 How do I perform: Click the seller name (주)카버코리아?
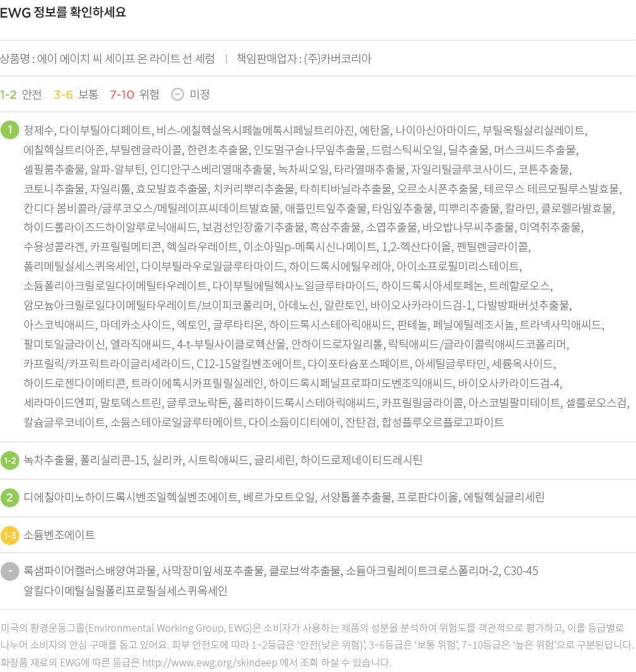[338, 59]
